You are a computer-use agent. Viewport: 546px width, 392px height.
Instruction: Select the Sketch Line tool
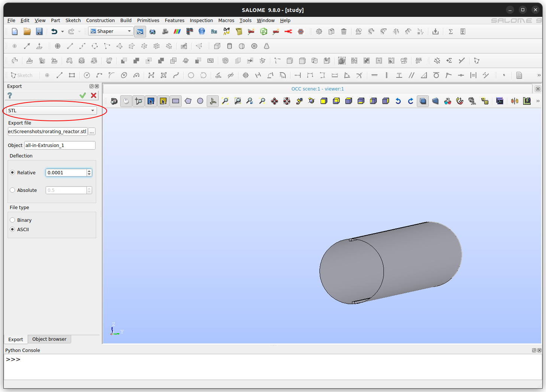60,75
